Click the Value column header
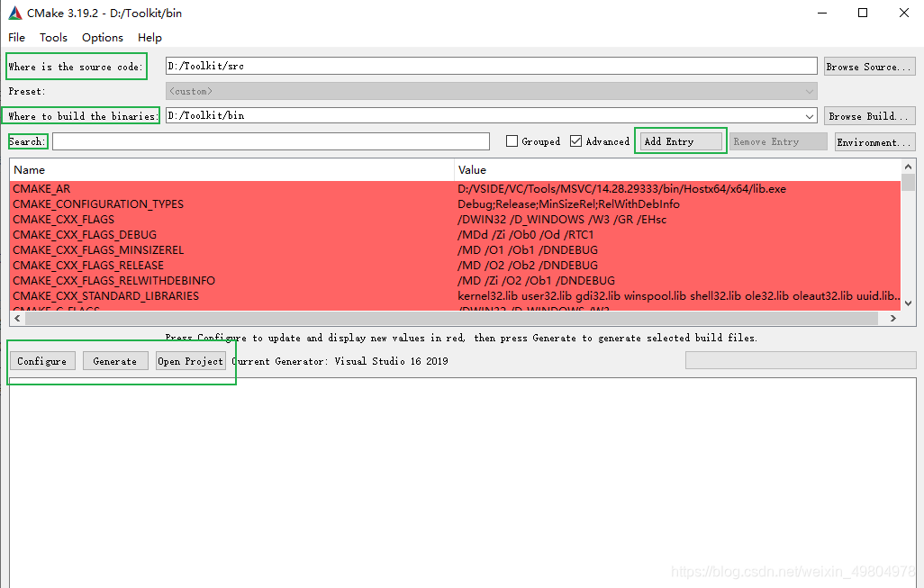Image resolution: width=924 pixels, height=588 pixels. [677, 169]
